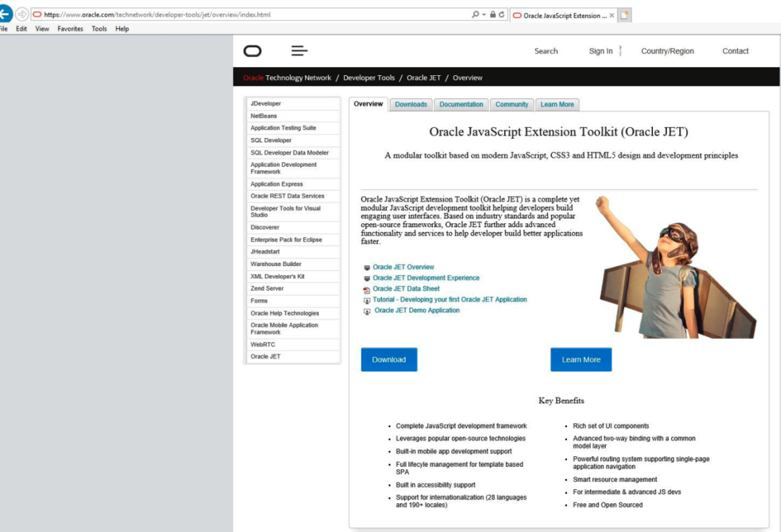Screen dimensions: 781x532
Task: Click PDF icon beside Data Sheet
Action: 367,290
